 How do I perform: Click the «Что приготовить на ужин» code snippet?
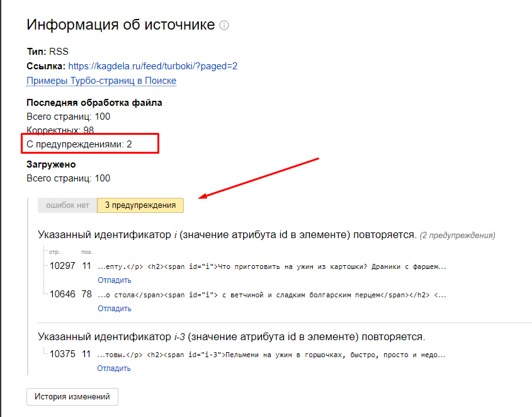(x=272, y=266)
